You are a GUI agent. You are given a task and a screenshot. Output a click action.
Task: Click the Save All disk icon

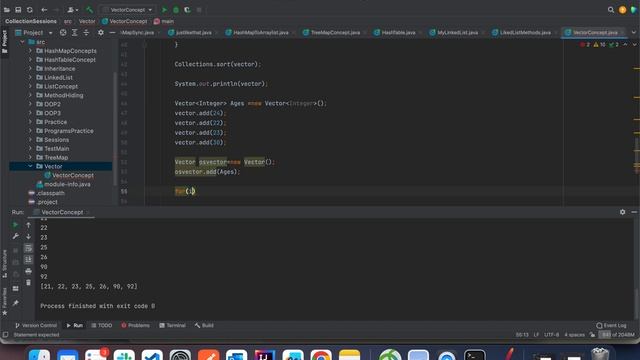pos(18,10)
